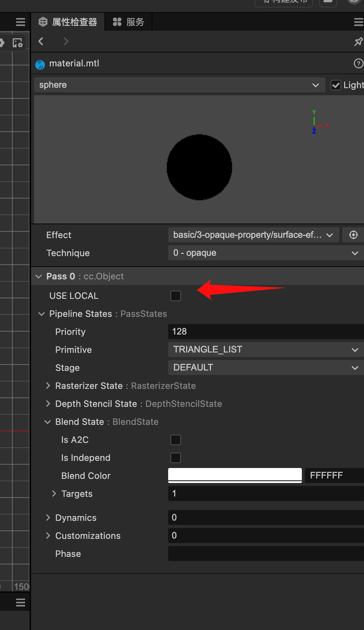Expand the Dynamics array

click(48, 517)
